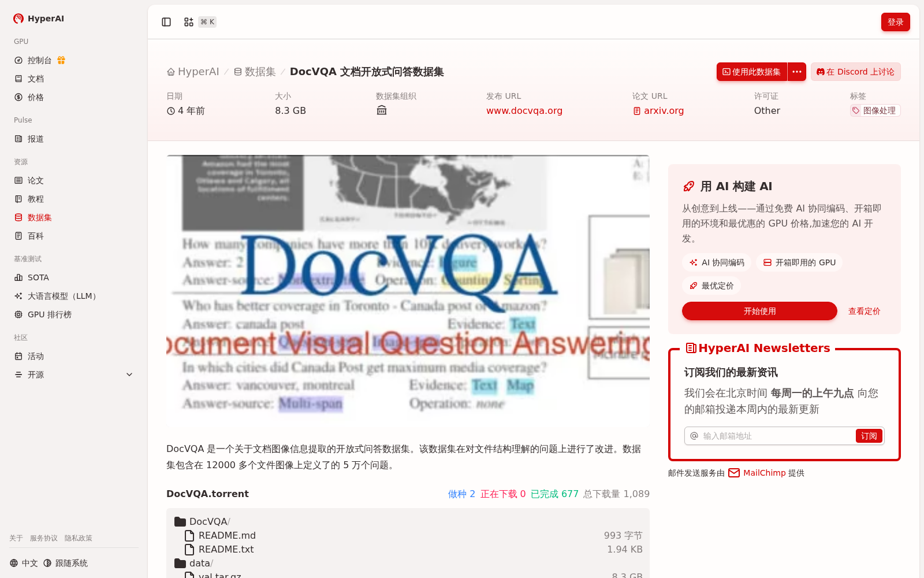The width and height of the screenshot is (924, 578).
Task: Click the 图像处理 tag
Action: (875, 110)
